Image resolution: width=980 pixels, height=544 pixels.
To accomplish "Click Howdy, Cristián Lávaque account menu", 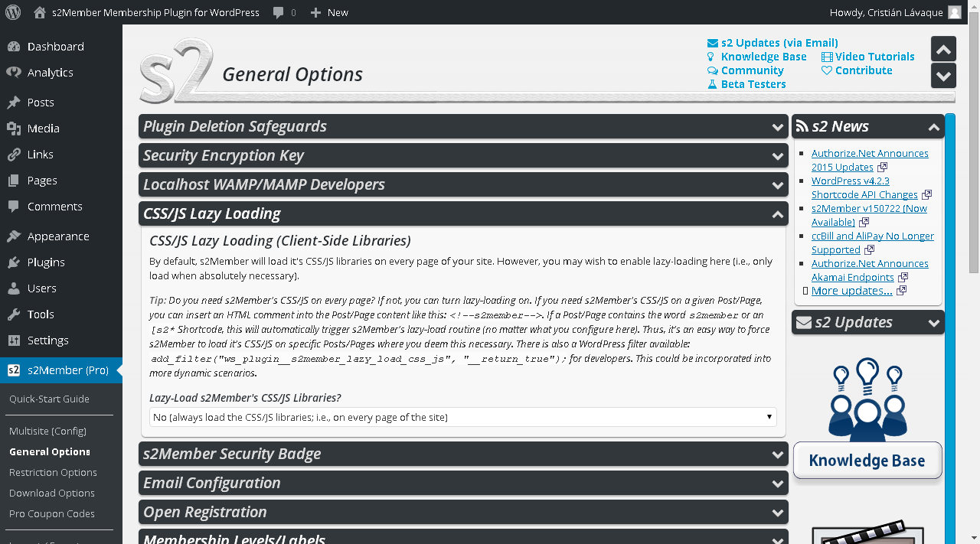I will [895, 12].
